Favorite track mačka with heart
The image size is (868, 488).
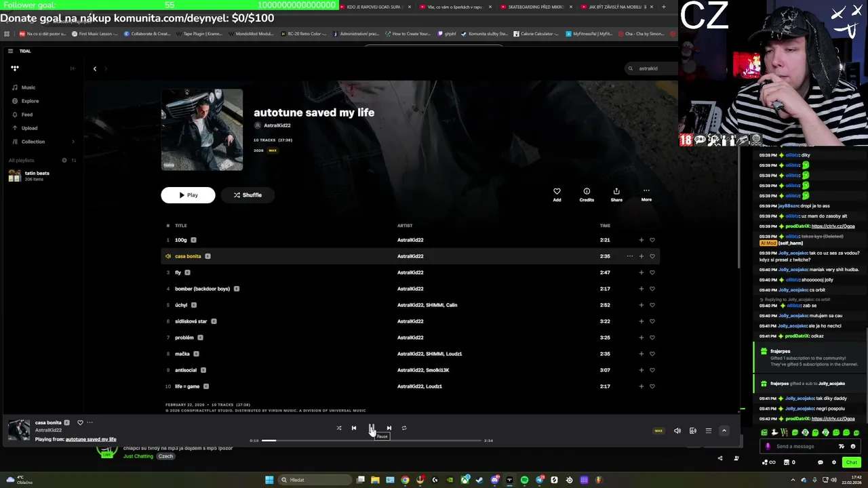[x=652, y=354]
